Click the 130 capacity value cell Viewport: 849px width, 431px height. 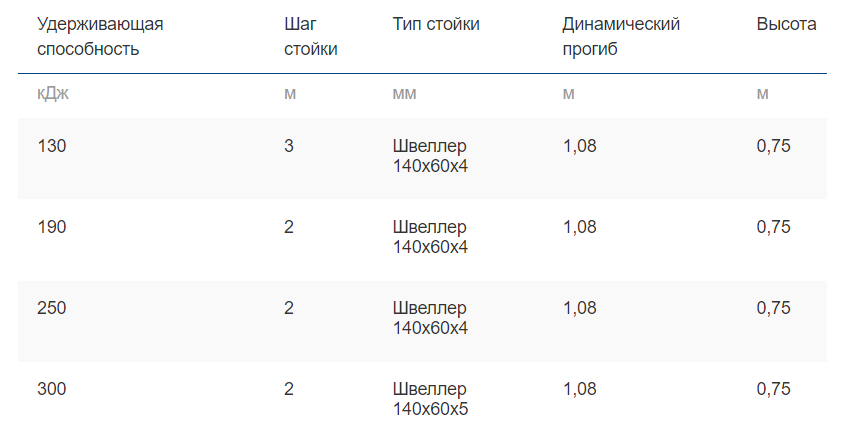51,146
